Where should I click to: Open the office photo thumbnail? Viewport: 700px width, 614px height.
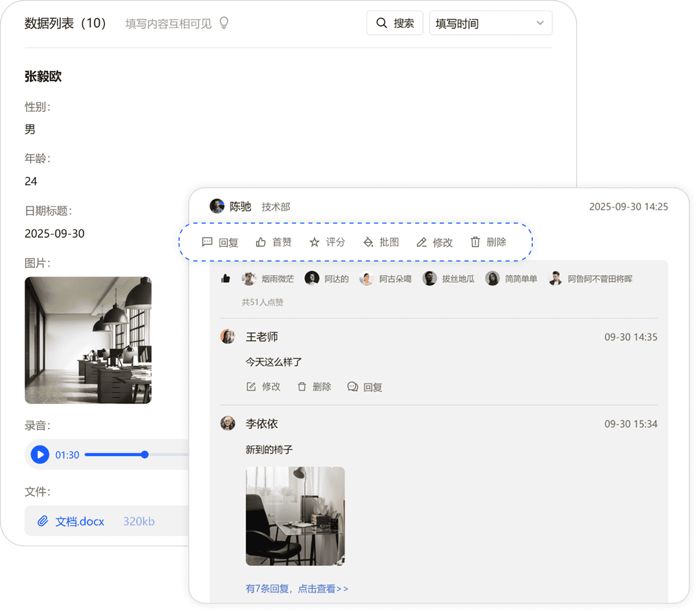pos(88,340)
